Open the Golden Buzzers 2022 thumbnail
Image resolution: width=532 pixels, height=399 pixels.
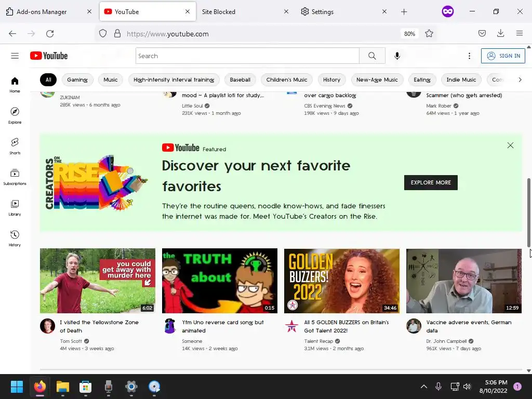coord(342,281)
